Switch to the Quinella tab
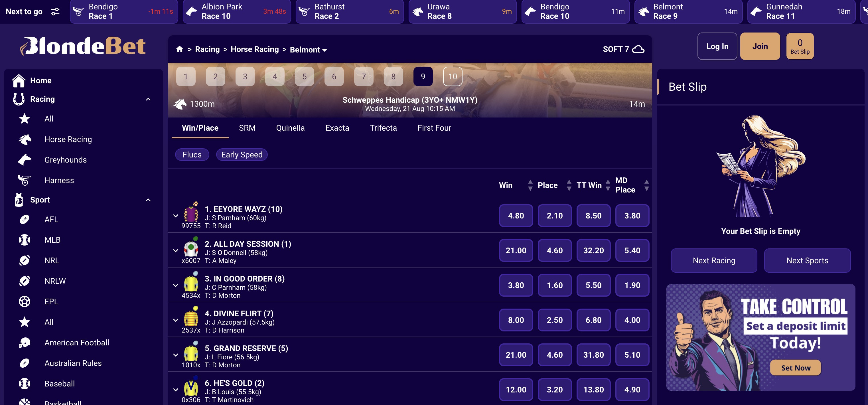The width and height of the screenshot is (868, 405). tap(290, 128)
